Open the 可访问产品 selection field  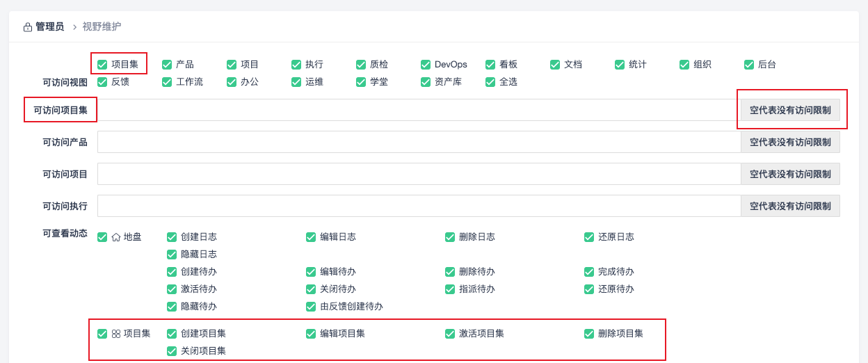click(x=419, y=142)
